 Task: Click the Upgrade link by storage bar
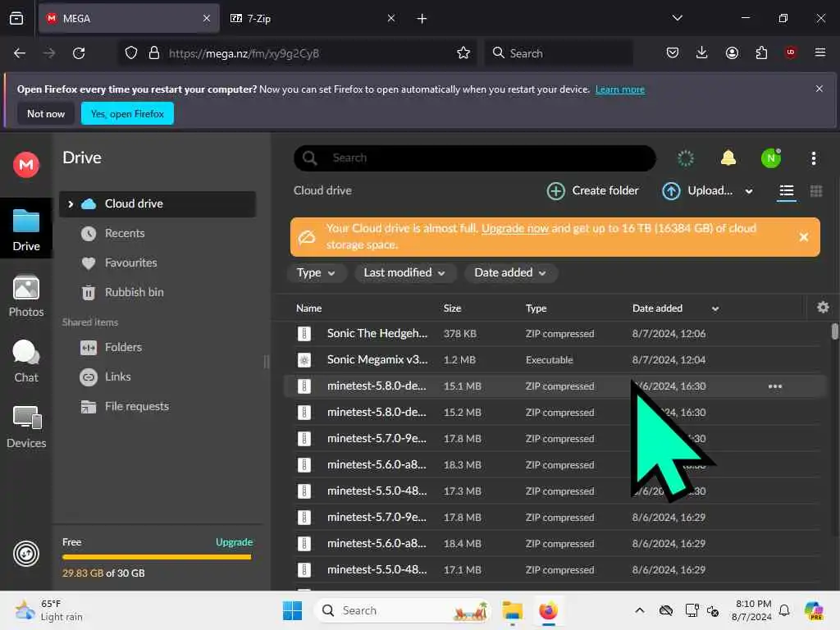[234, 542]
